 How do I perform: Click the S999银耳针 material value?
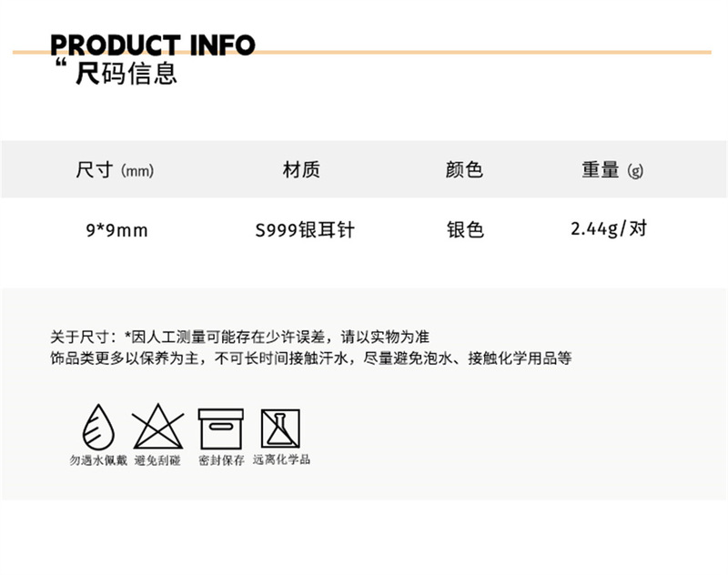click(x=304, y=230)
